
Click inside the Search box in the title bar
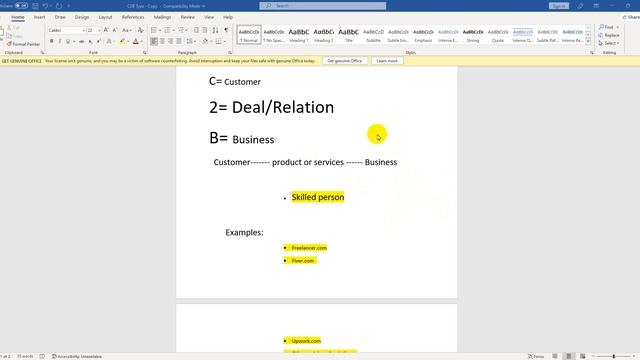tap(322, 6)
